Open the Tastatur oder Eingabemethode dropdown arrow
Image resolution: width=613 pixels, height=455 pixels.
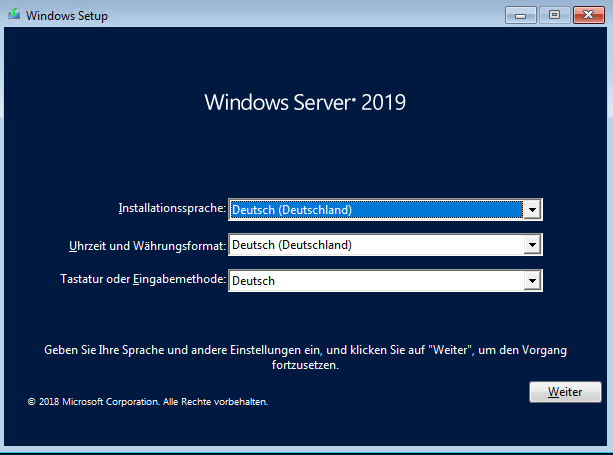pyautogui.click(x=532, y=280)
